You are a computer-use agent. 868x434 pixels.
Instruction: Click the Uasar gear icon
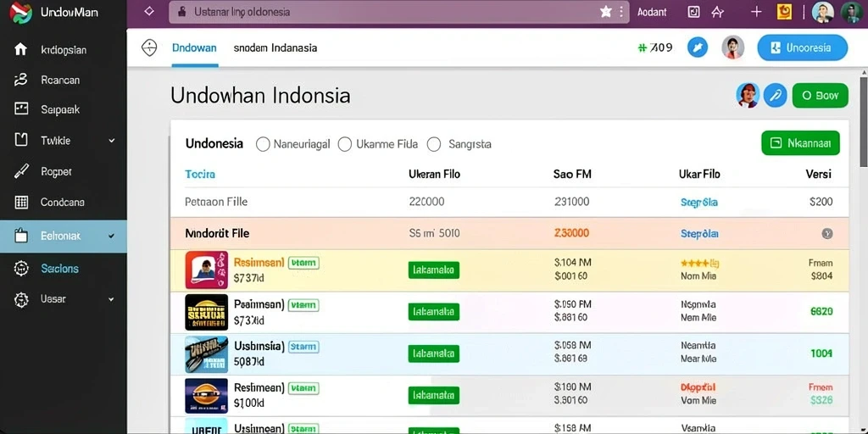click(x=20, y=299)
